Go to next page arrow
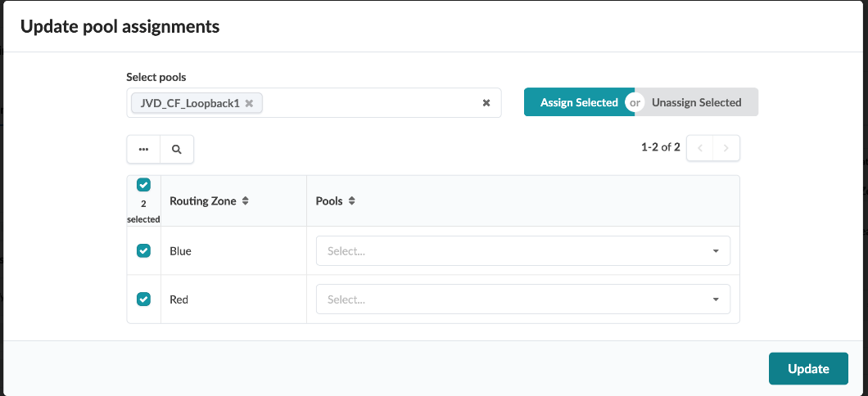The width and height of the screenshot is (868, 396). coord(726,148)
